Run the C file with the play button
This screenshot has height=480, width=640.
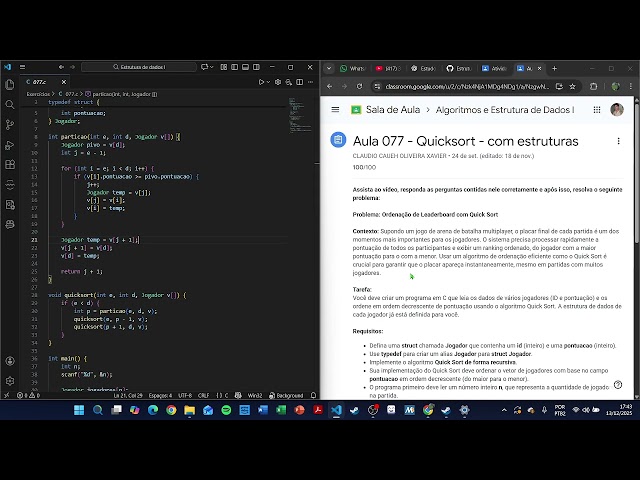click(261, 82)
